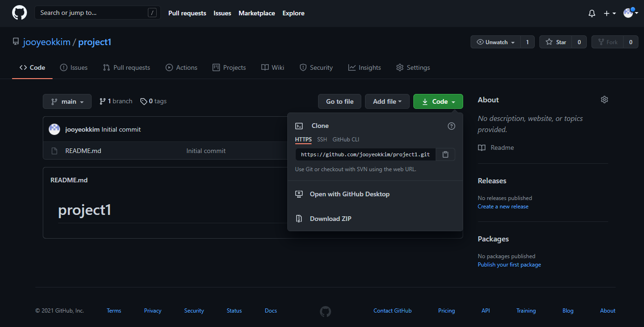Open Status in footer

point(234,311)
